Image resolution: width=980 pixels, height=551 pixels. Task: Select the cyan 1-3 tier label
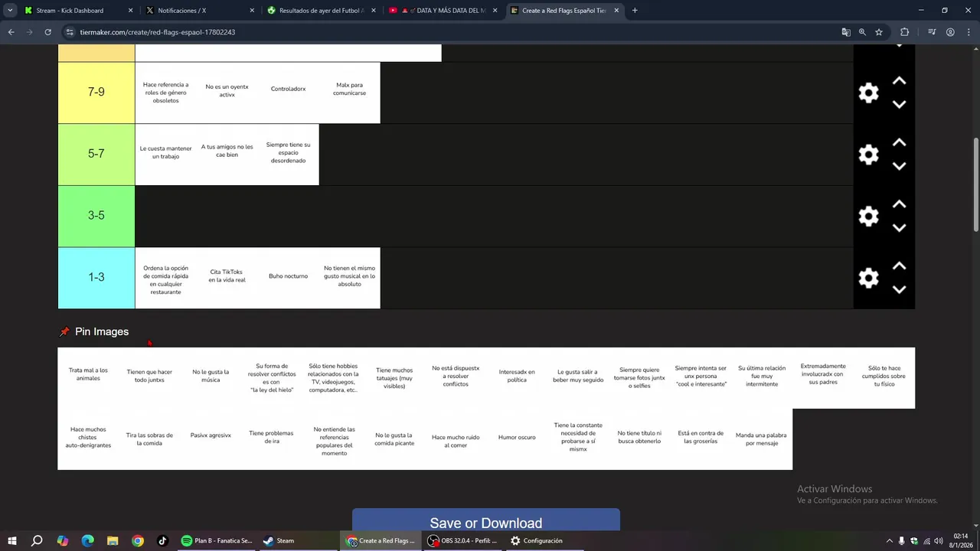point(96,278)
